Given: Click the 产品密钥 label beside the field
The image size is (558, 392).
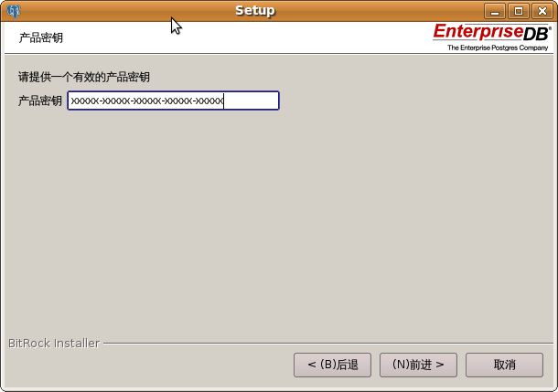Looking at the screenshot, I should point(40,101).
